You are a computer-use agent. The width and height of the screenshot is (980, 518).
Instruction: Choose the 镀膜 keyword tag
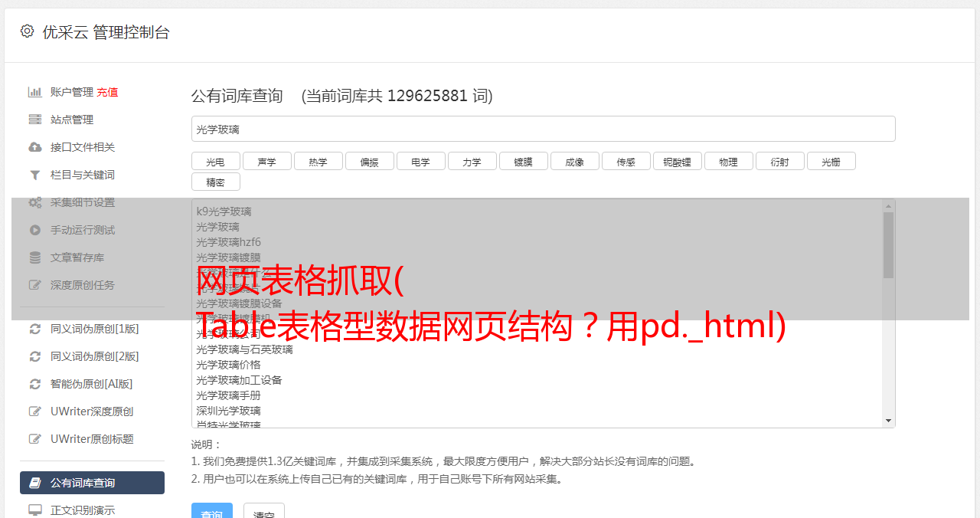tap(523, 161)
